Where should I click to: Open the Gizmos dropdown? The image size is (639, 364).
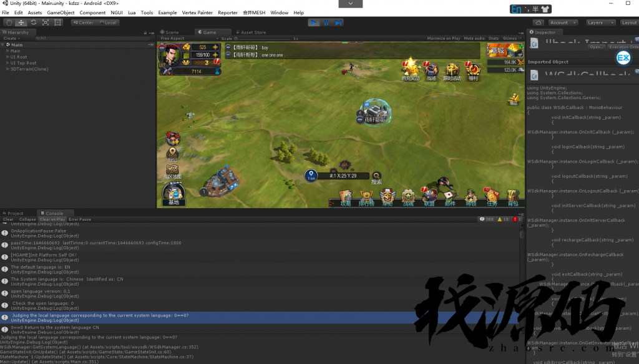512,38
